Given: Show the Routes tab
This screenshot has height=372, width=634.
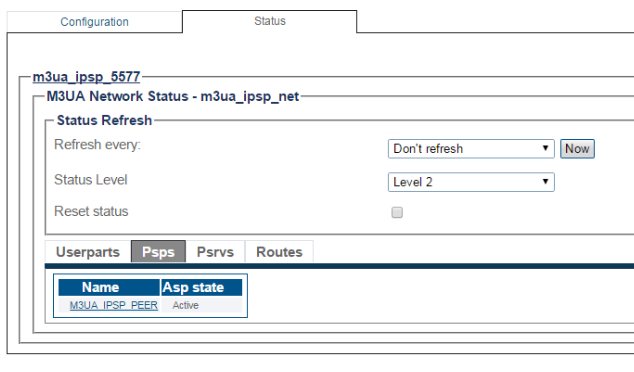Looking at the screenshot, I should tap(279, 252).
